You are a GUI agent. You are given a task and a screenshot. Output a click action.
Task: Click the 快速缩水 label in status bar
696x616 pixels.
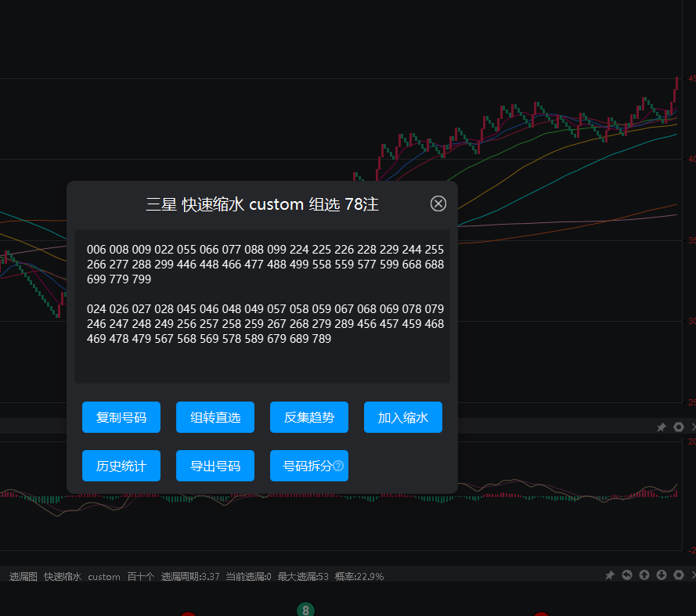tap(63, 577)
